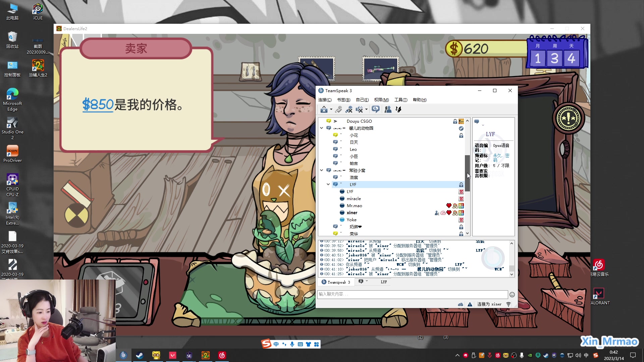Image resolution: width=644 pixels, height=362 pixels.
Task: Click the checkmark badge on 馨儿的动物园 row
Action: [461, 128]
